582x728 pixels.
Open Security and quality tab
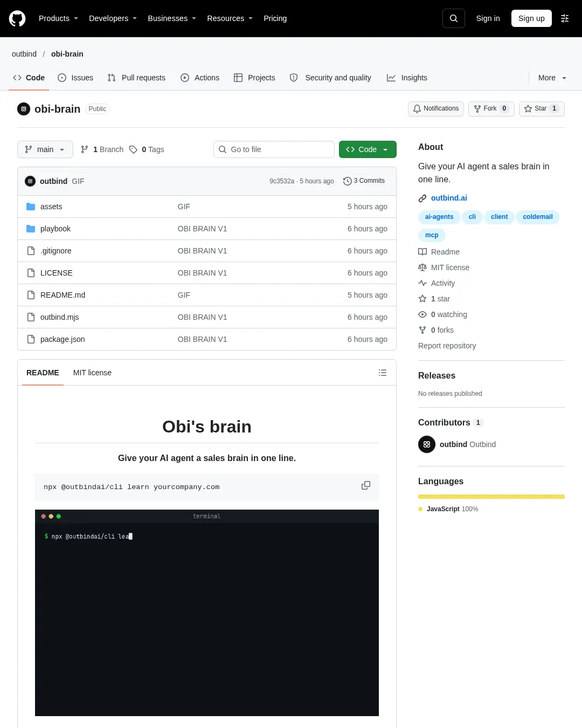330,78
